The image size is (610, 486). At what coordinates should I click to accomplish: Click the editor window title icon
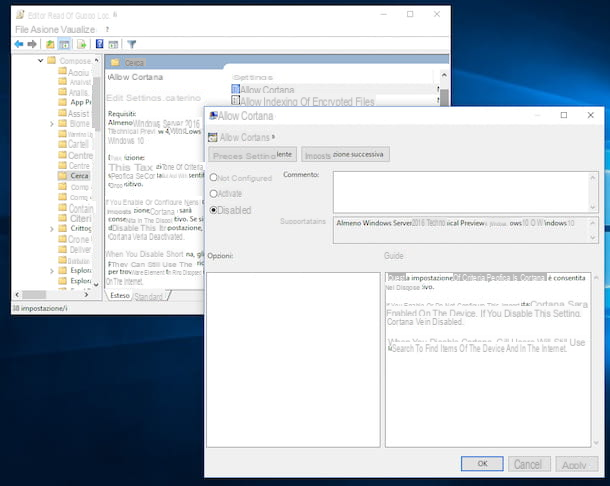20,15
